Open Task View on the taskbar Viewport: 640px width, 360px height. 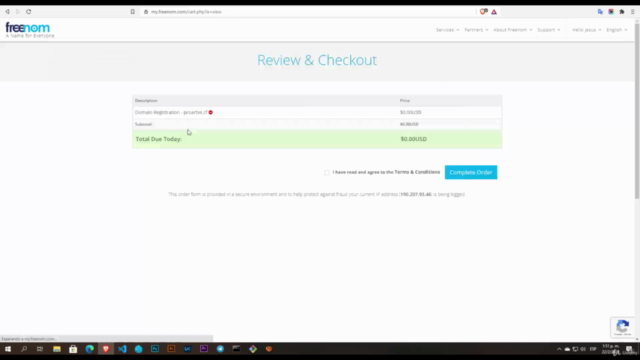(x=40, y=349)
